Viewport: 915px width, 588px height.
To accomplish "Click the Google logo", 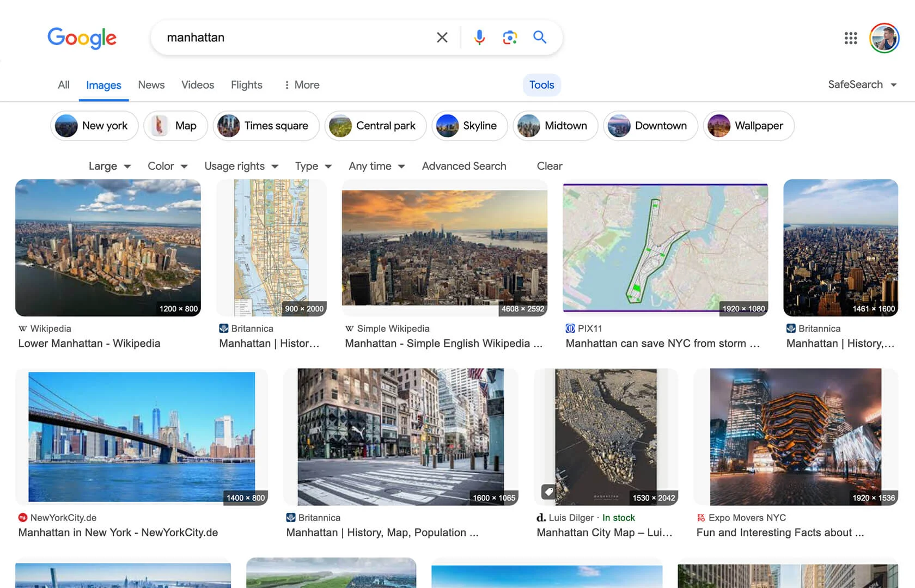I will 82,38.
